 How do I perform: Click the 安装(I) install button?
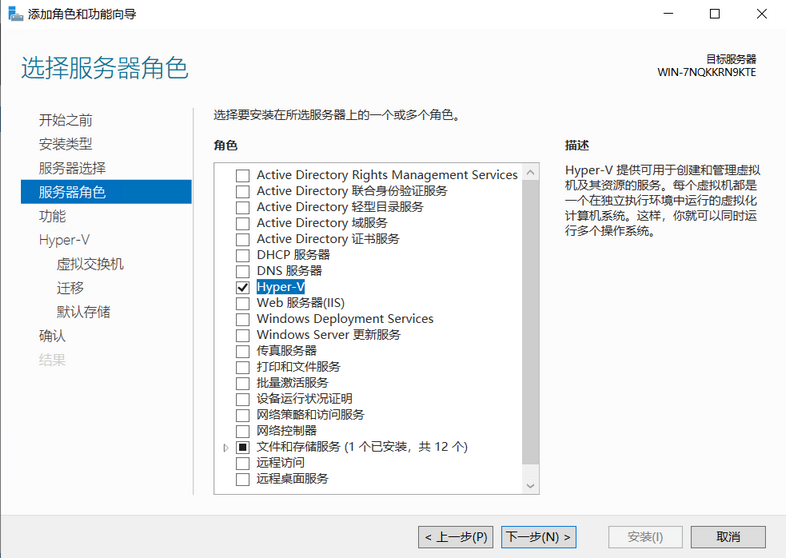(x=645, y=537)
